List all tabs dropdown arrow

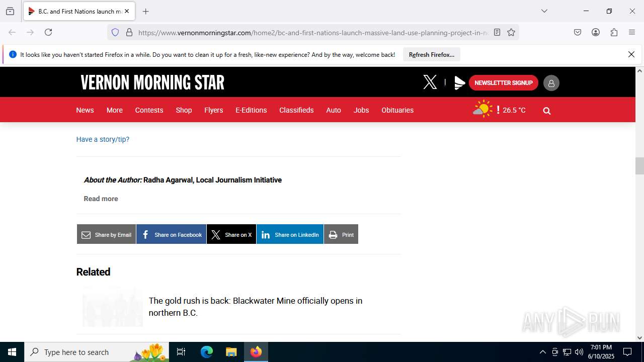(544, 11)
